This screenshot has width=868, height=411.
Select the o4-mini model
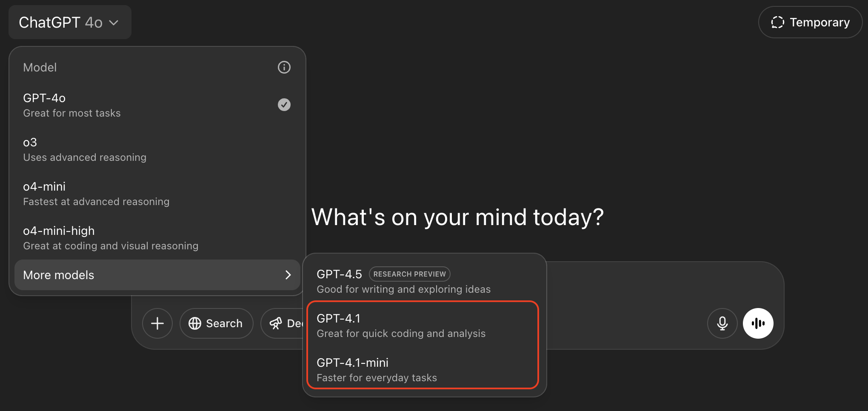(x=157, y=194)
